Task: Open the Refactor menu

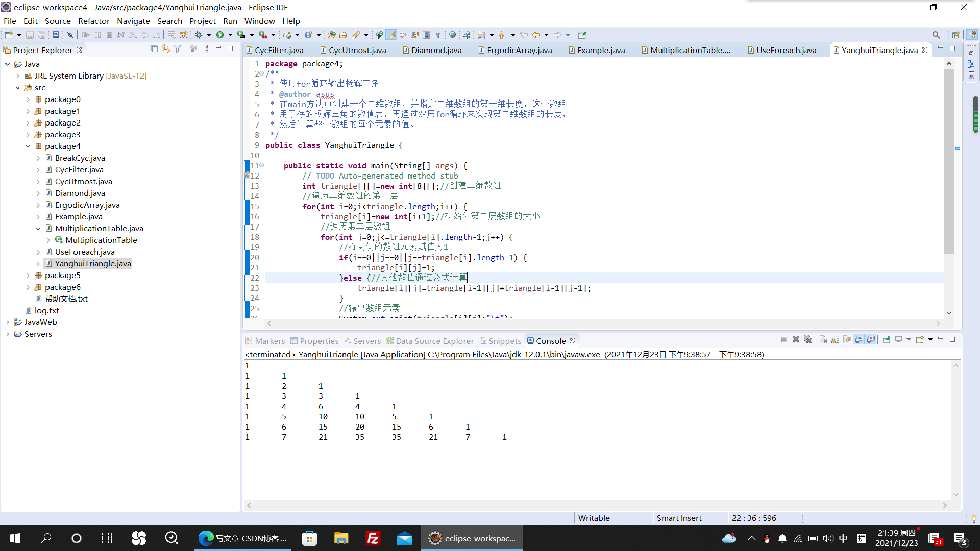Action: (x=93, y=21)
